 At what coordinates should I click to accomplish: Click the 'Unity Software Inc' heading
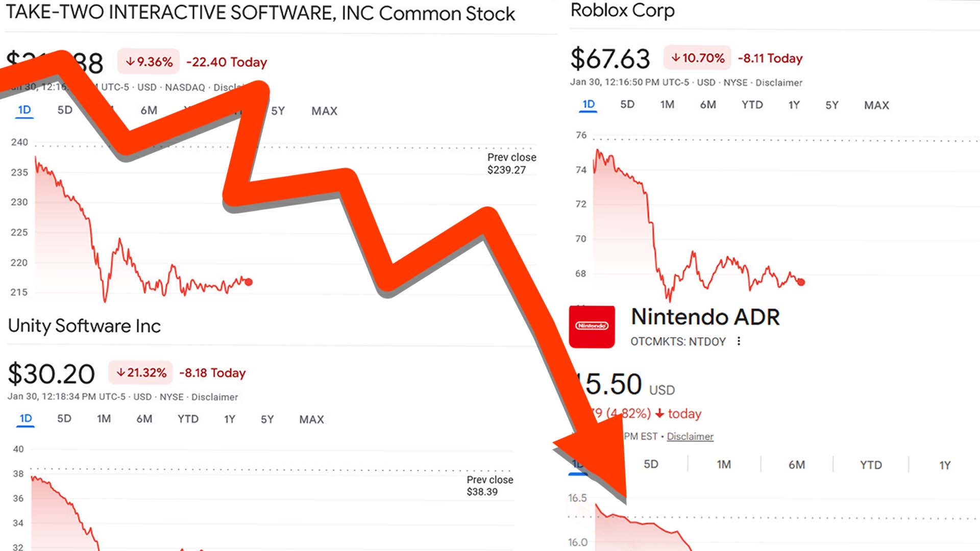pos(85,326)
